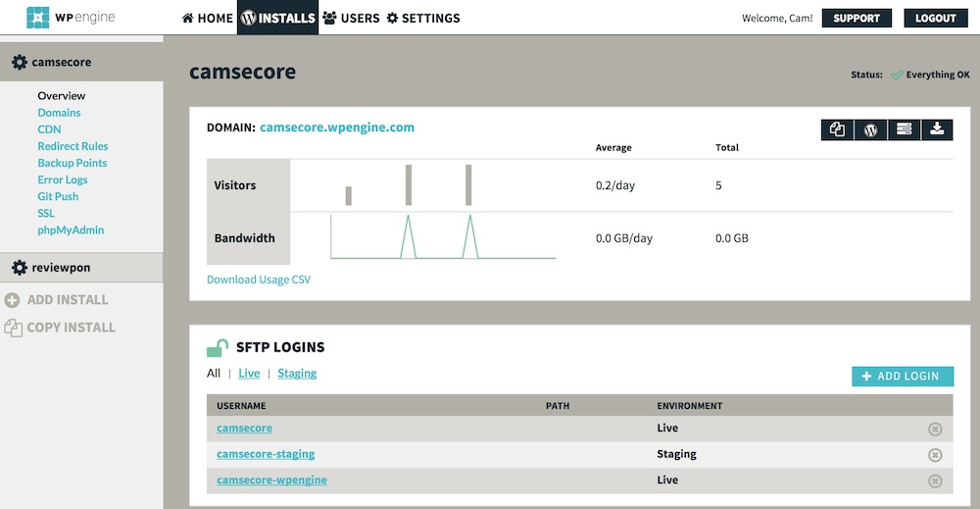Open Backup Points

click(x=72, y=163)
